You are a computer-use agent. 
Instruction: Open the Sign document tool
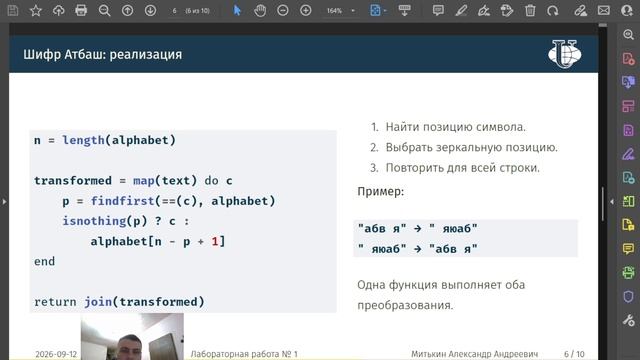[x=484, y=10]
